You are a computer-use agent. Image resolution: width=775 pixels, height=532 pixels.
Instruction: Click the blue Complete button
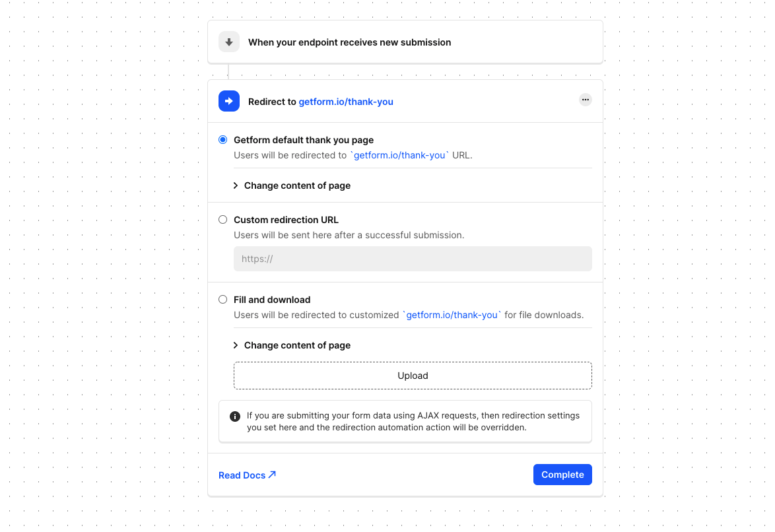(562, 475)
